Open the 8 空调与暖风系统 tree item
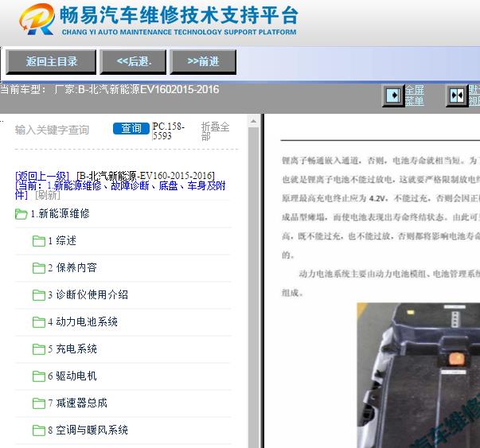480x448 pixels. (x=88, y=430)
